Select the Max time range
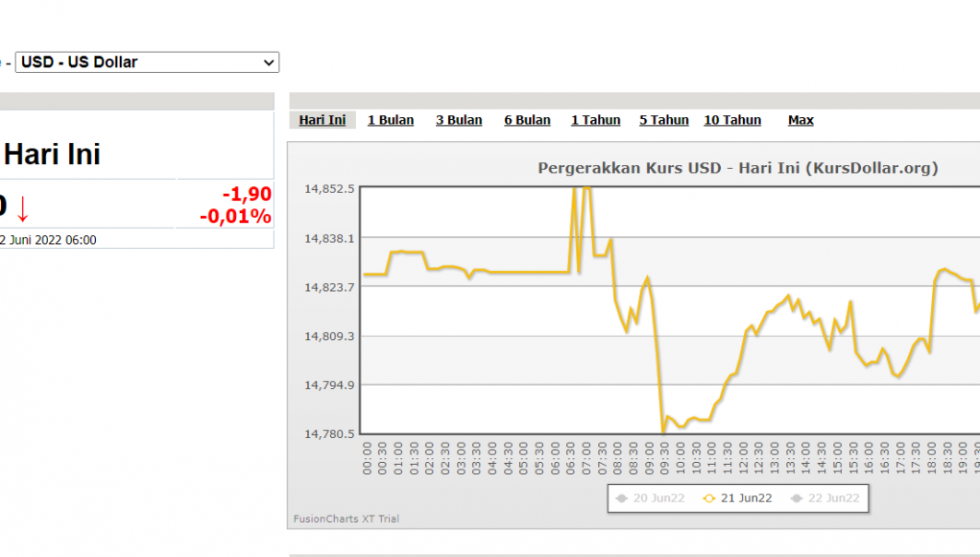The width and height of the screenshot is (980, 557). pyautogui.click(x=801, y=120)
